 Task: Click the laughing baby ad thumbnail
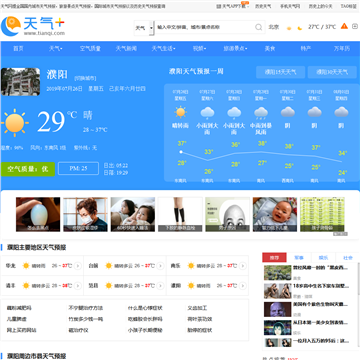275,214
